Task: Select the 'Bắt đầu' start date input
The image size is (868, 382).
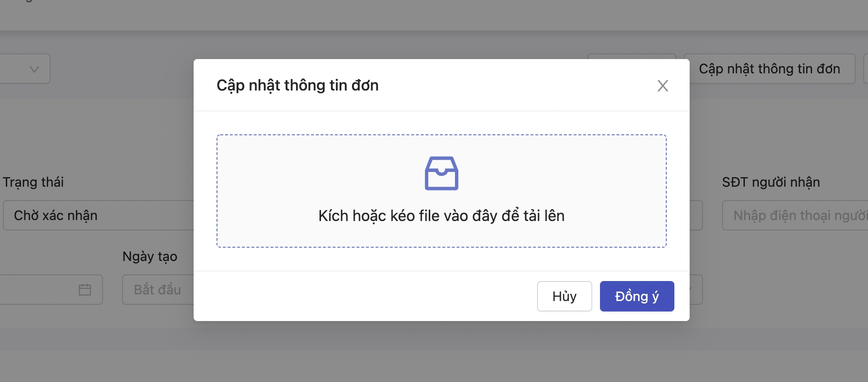Action: point(157,290)
